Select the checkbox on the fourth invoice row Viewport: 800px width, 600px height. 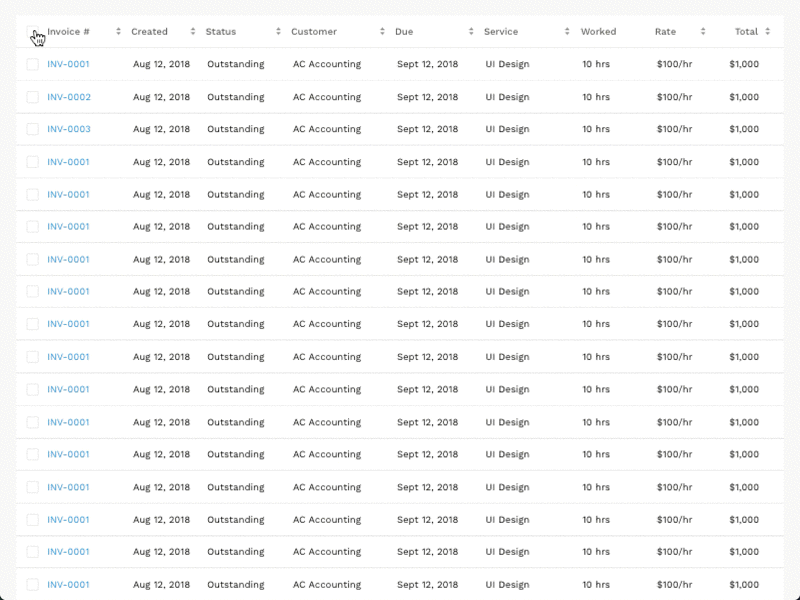pos(31,162)
